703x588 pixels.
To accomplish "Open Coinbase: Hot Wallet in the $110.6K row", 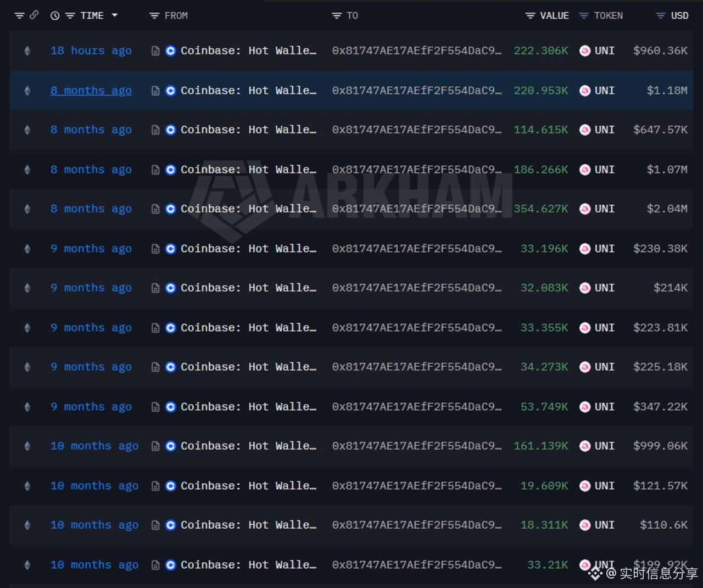I will click(x=248, y=525).
